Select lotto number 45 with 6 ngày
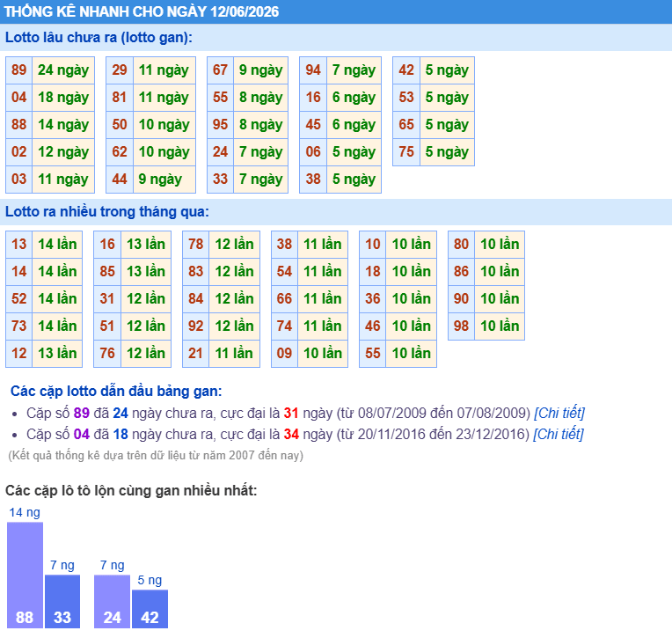672x638 pixels. pyautogui.click(x=313, y=125)
